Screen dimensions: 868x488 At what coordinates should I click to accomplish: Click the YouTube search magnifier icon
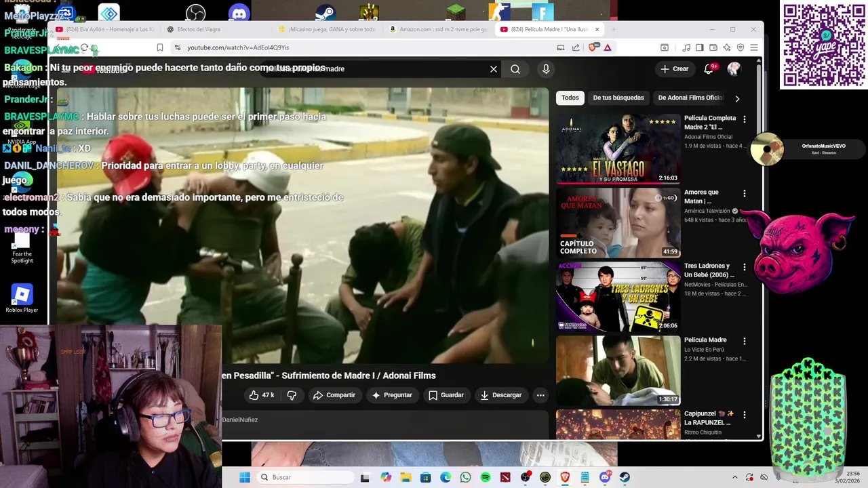[x=515, y=69]
